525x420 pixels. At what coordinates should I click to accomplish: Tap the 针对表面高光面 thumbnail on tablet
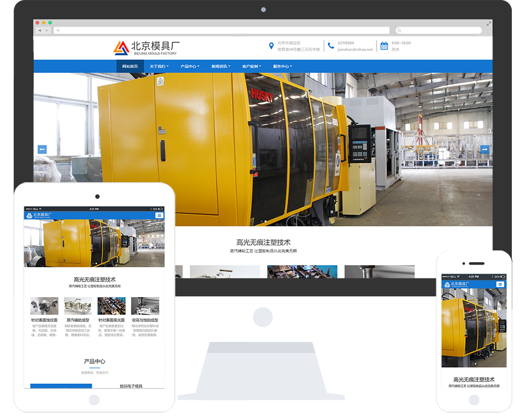(111, 306)
